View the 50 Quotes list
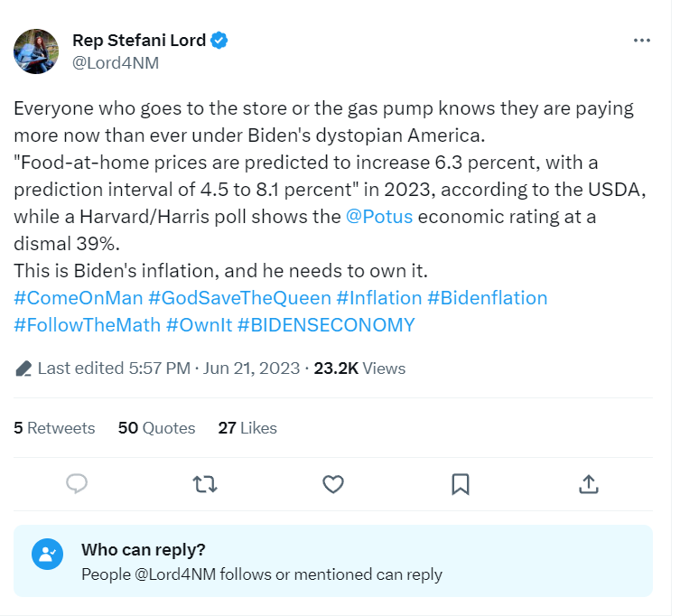The height and width of the screenshot is (616, 680). [156, 428]
